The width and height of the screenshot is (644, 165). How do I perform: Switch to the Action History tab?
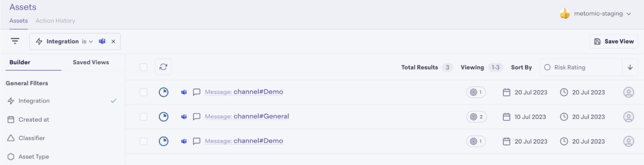tap(55, 21)
